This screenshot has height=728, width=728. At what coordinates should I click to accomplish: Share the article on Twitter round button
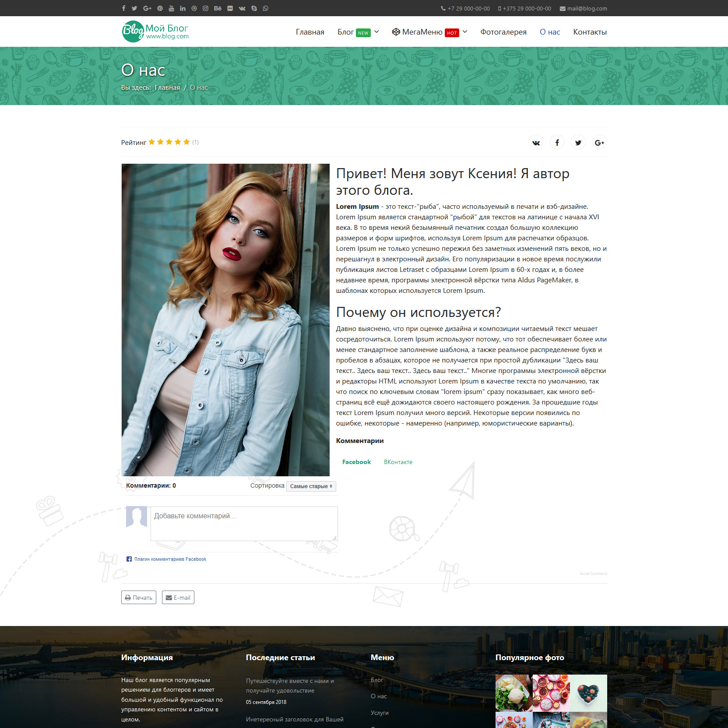click(578, 143)
